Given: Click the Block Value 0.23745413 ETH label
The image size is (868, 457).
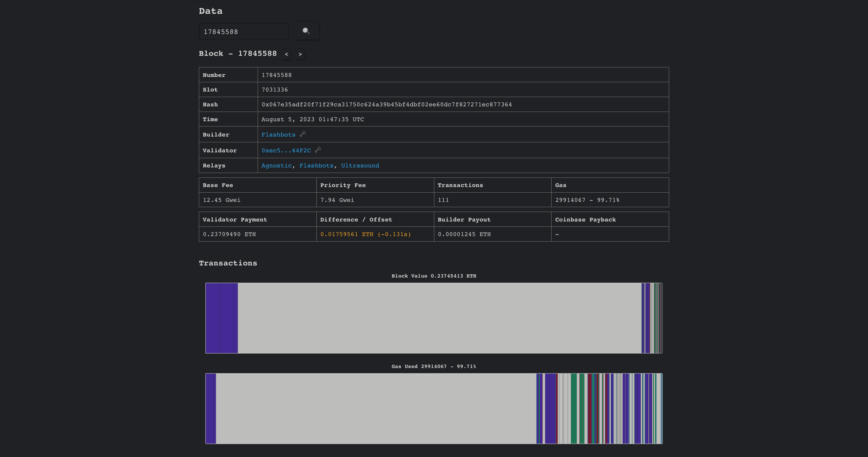Looking at the screenshot, I should (434, 276).
